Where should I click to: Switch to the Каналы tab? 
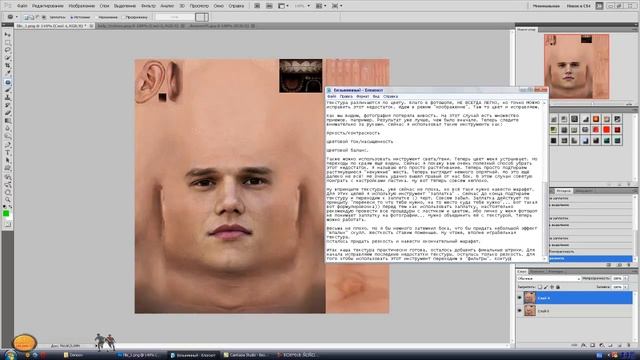click(x=538, y=271)
